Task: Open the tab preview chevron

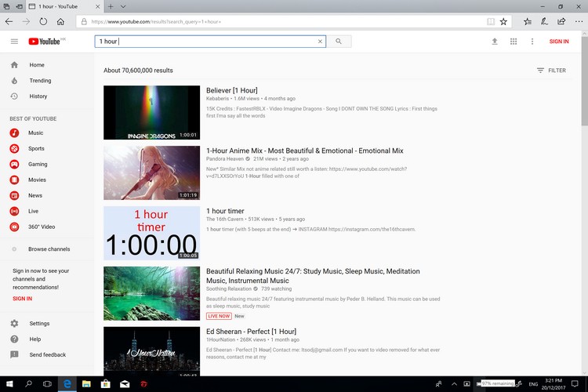Action: click(x=123, y=6)
